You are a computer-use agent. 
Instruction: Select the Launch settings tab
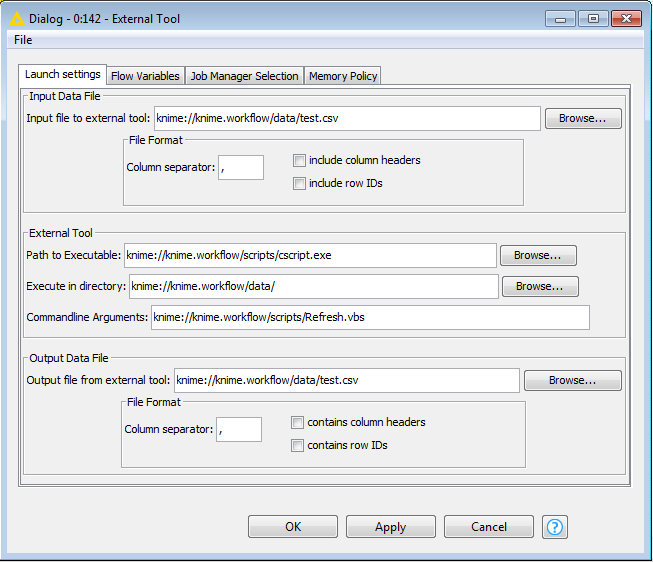pos(62,75)
